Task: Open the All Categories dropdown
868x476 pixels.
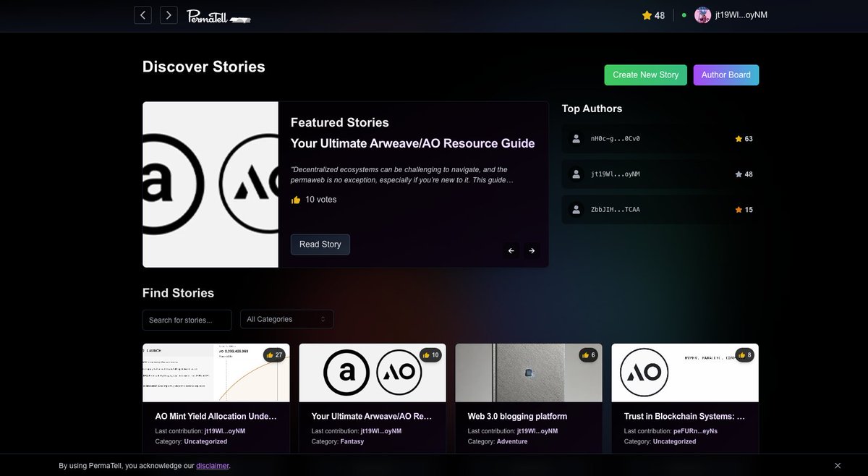Action: click(286, 318)
